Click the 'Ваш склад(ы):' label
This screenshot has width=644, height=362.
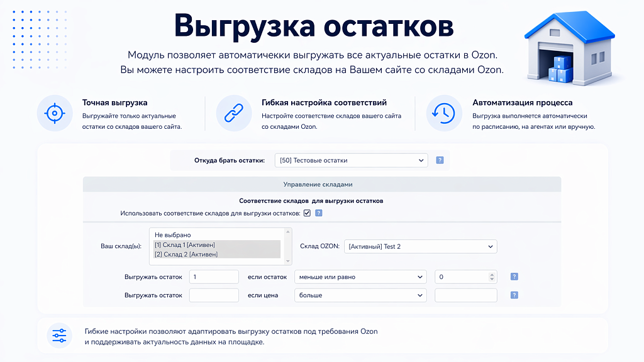(x=121, y=246)
